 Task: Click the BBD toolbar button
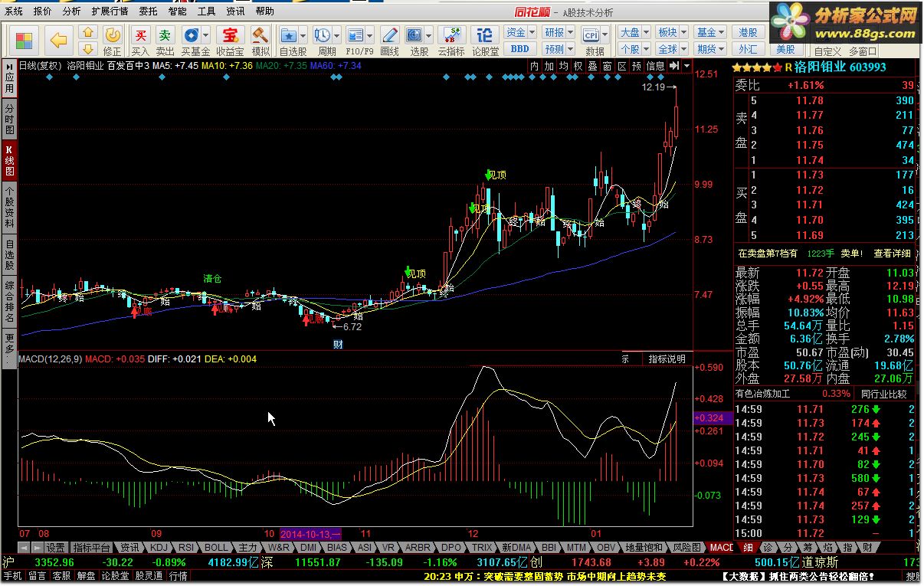[519, 48]
